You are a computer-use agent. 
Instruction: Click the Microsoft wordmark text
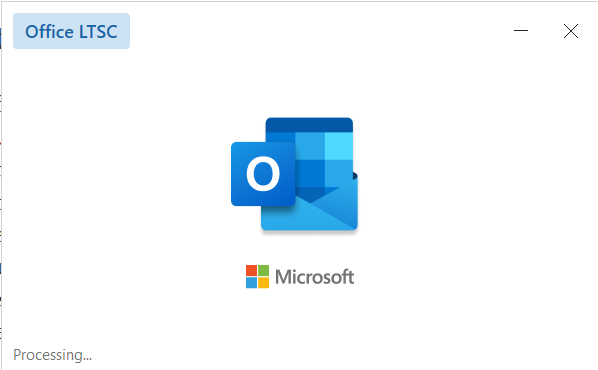pyautogui.click(x=314, y=277)
